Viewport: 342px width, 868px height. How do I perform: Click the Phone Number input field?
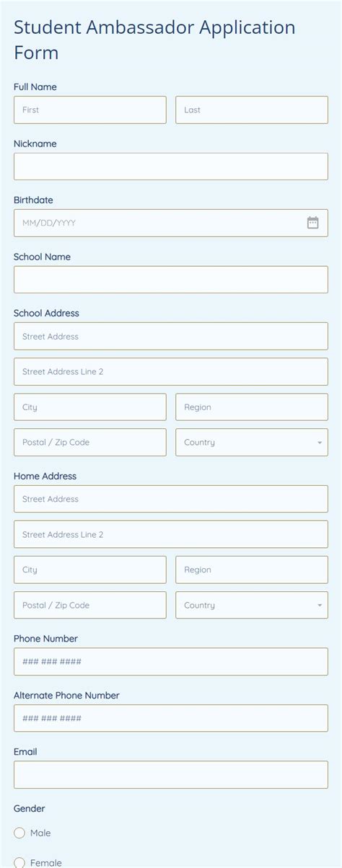coord(171,661)
